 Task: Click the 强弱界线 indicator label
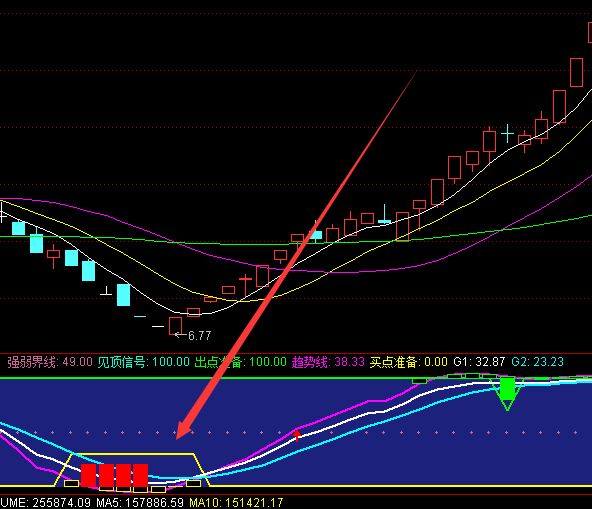click(32, 362)
